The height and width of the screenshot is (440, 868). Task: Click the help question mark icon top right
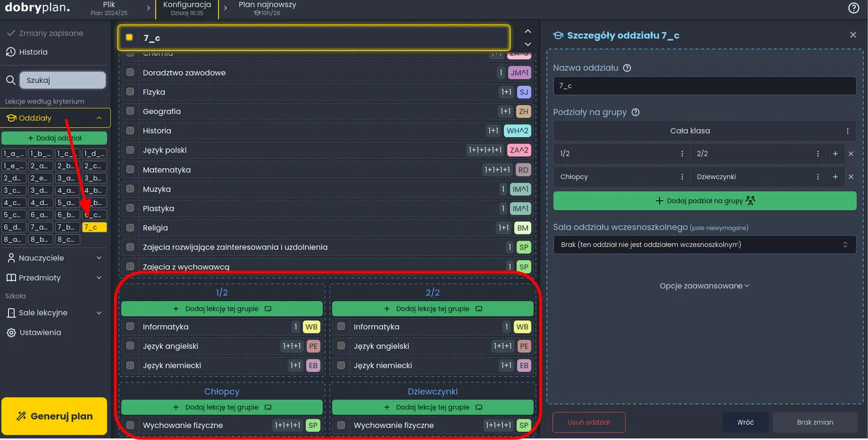point(854,8)
